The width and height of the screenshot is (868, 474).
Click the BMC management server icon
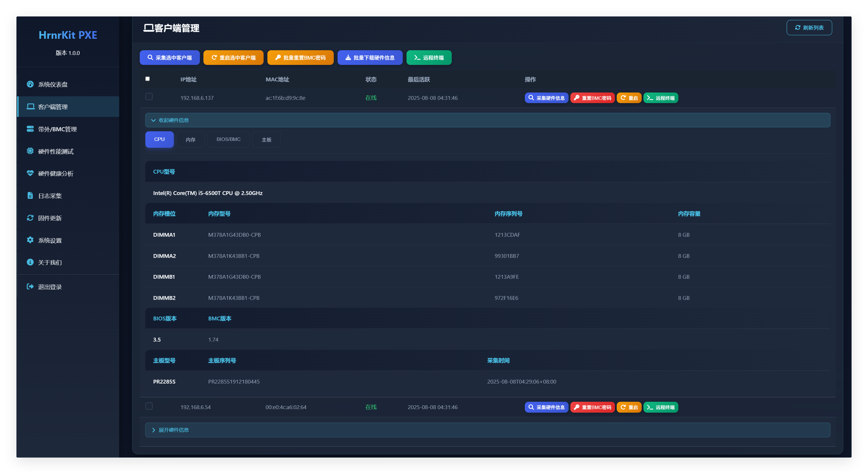click(30, 129)
